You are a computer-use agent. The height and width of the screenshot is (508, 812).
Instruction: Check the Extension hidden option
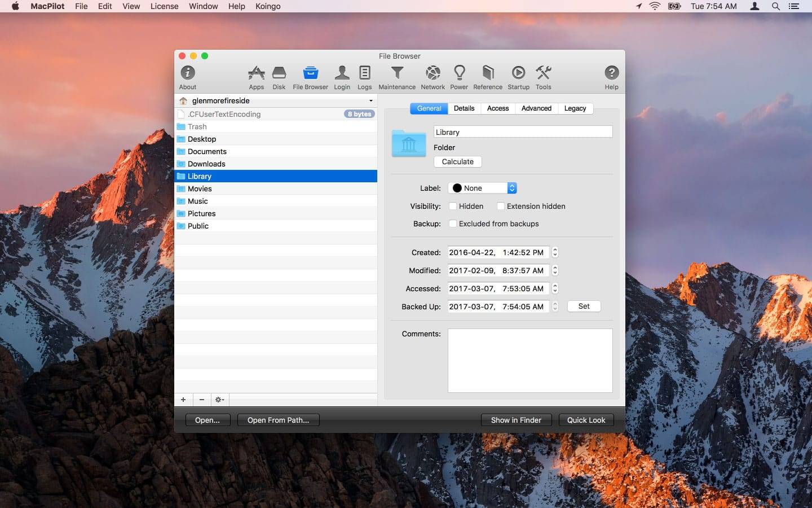[x=501, y=207]
